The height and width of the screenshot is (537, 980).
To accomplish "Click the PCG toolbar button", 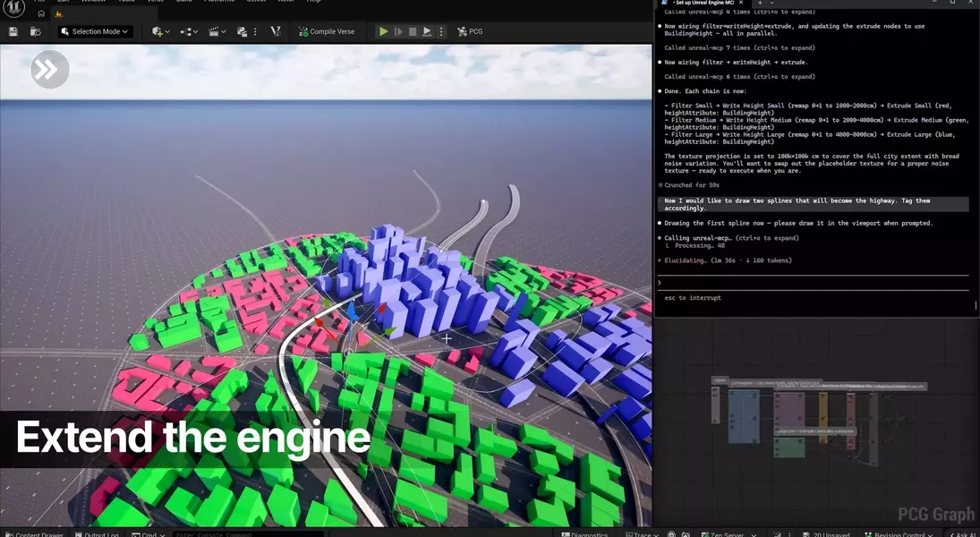I will tap(470, 31).
